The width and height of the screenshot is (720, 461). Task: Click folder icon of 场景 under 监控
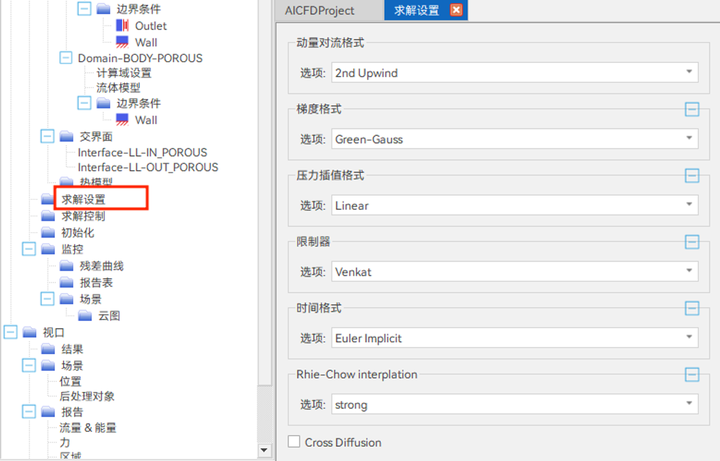coord(67,299)
